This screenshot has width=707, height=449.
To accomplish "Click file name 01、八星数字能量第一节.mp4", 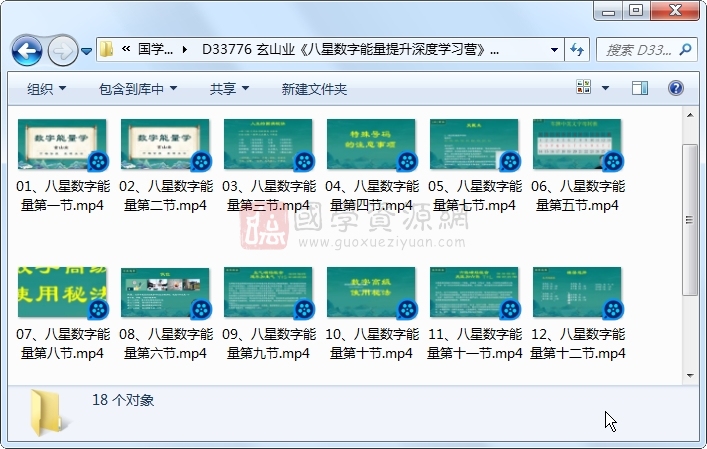I will click(x=63, y=196).
